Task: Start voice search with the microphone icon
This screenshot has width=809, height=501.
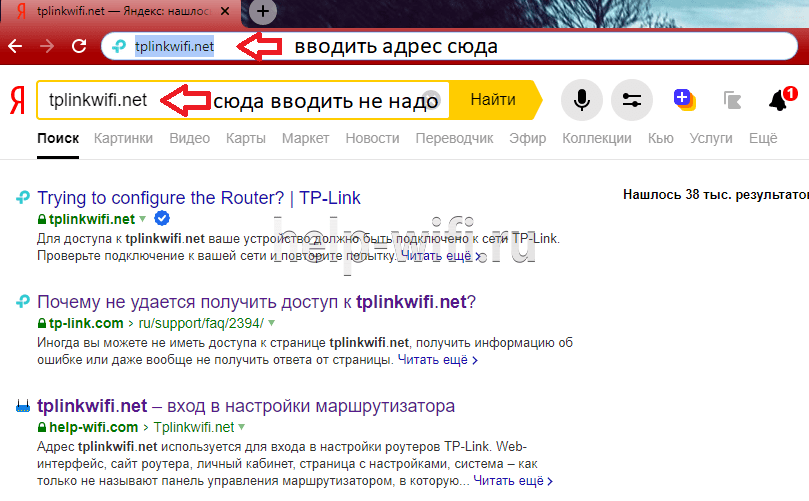Action: 581,100
